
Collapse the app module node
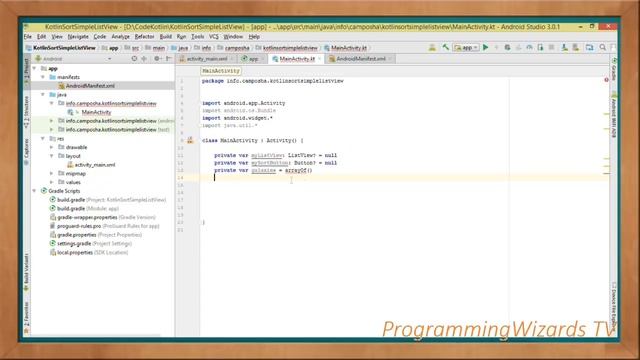pos(35,69)
